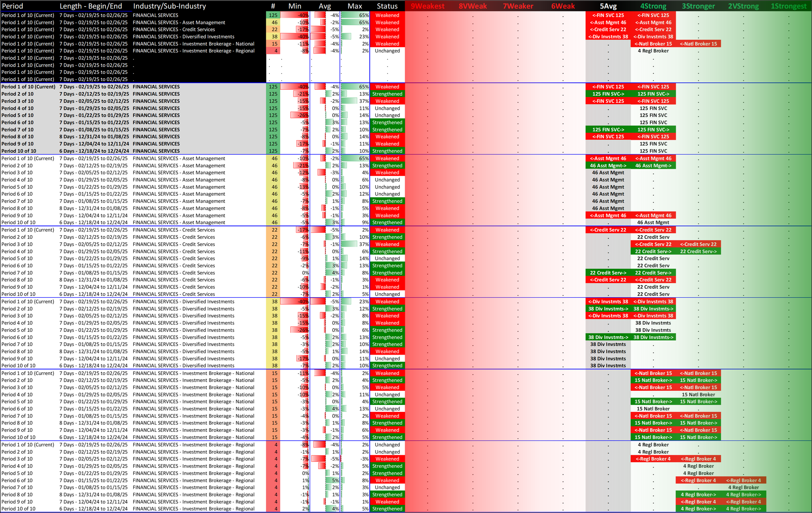Select the Period column header
The image size is (812, 513).
point(13,6)
